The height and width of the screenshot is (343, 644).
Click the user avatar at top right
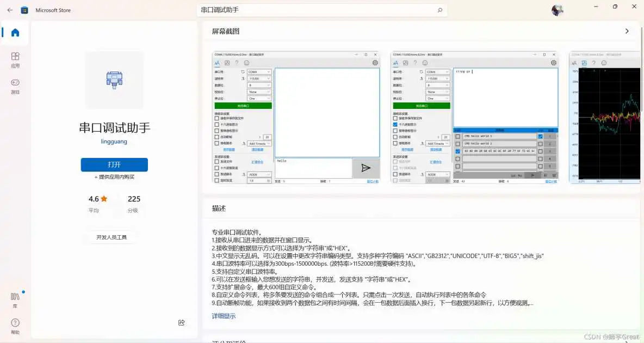pos(556,9)
